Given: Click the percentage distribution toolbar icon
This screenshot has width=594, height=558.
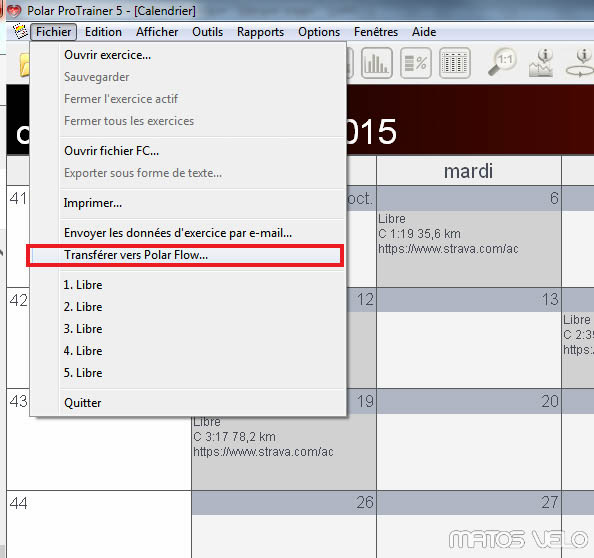Looking at the screenshot, I should pyautogui.click(x=416, y=63).
